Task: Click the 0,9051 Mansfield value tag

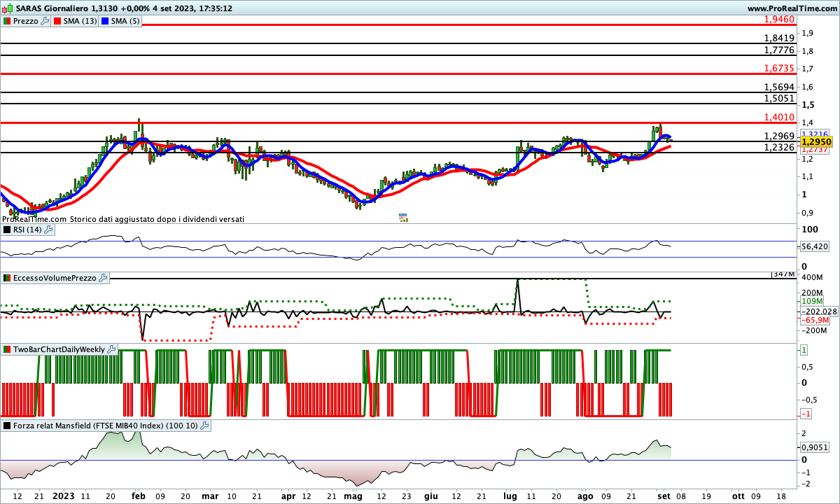Action: point(815,447)
